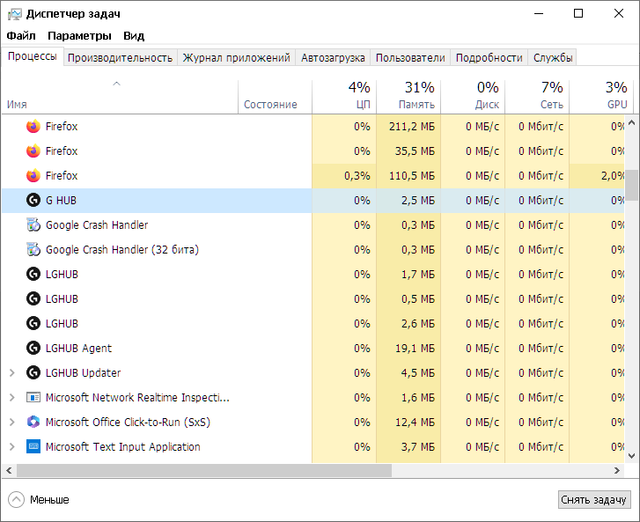
Task: Click the LGHUB Updater icon
Action: (x=33, y=373)
